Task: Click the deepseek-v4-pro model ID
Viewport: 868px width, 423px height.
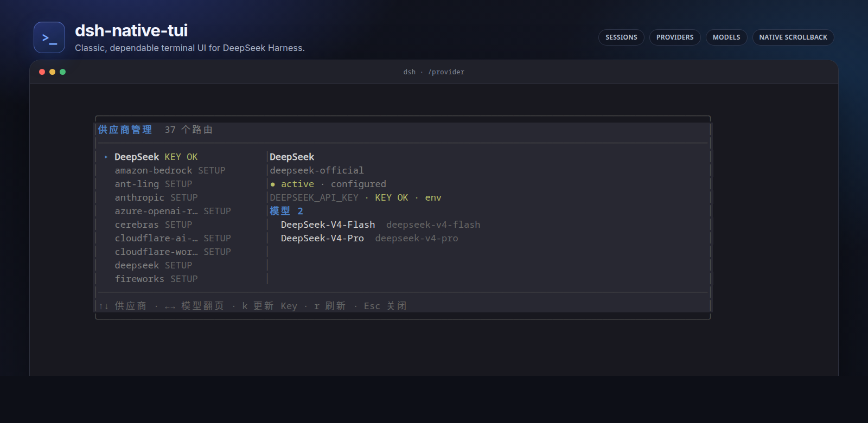Action: pyautogui.click(x=417, y=238)
